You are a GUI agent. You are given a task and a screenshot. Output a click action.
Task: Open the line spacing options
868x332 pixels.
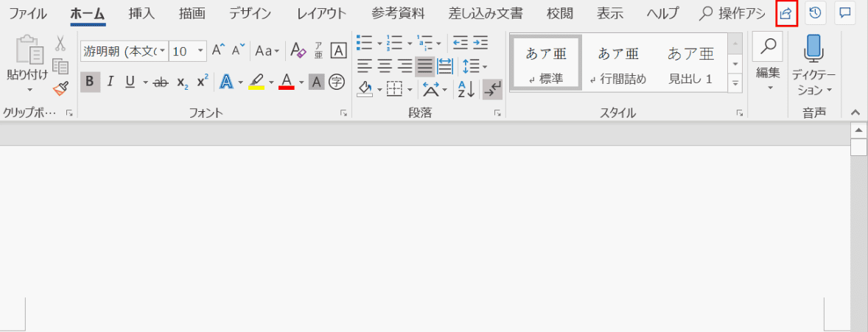click(475, 66)
